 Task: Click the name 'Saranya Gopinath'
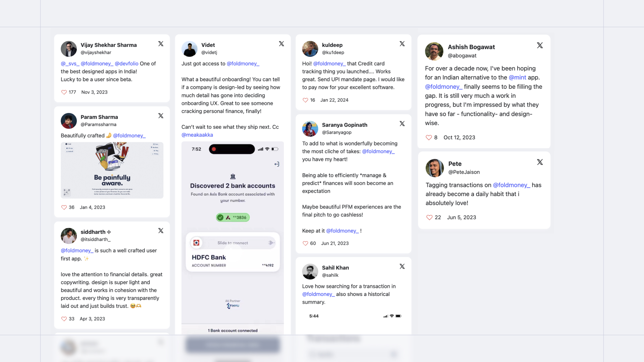(345, 125)
